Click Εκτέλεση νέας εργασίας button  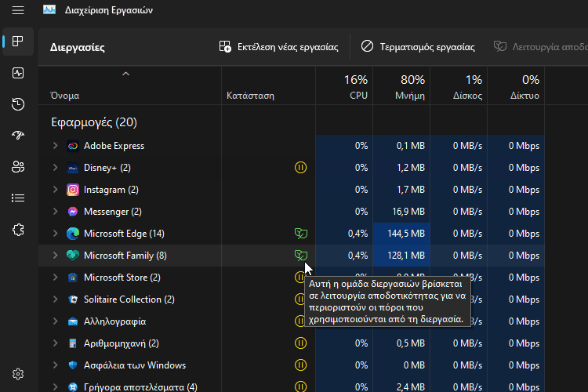pos(278,47)
